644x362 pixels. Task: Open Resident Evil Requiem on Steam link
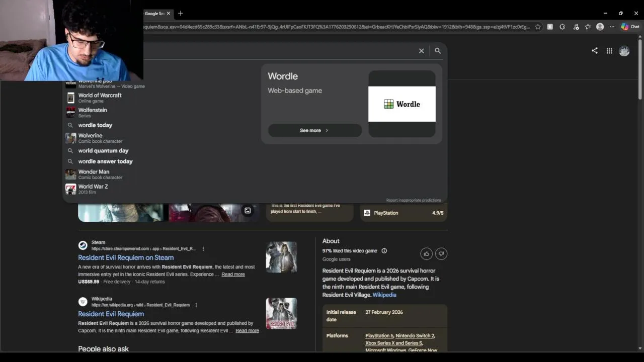126,257
